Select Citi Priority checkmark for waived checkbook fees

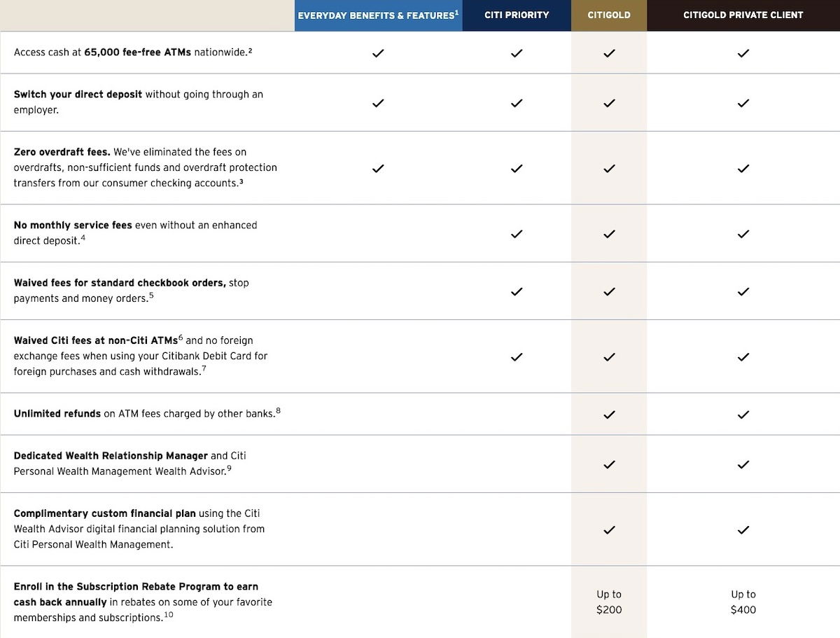517,291
